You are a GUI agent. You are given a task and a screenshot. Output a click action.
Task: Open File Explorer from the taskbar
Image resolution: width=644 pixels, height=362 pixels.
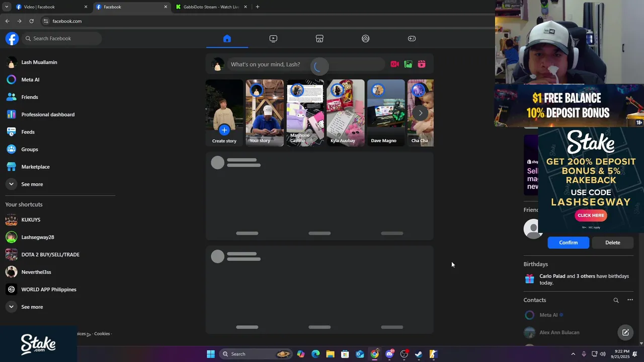tap(330, 354)
